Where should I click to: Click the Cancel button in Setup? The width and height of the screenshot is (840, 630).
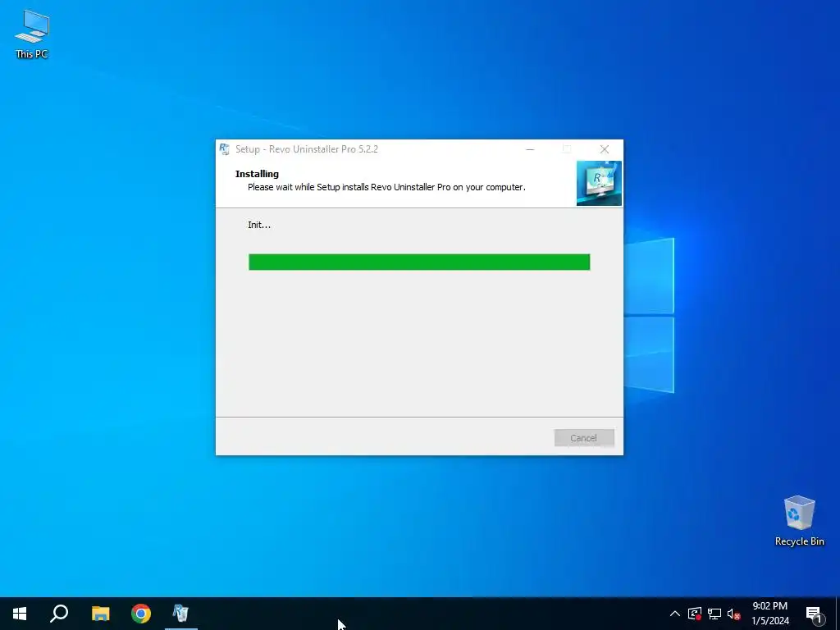(x=584, y=438)
